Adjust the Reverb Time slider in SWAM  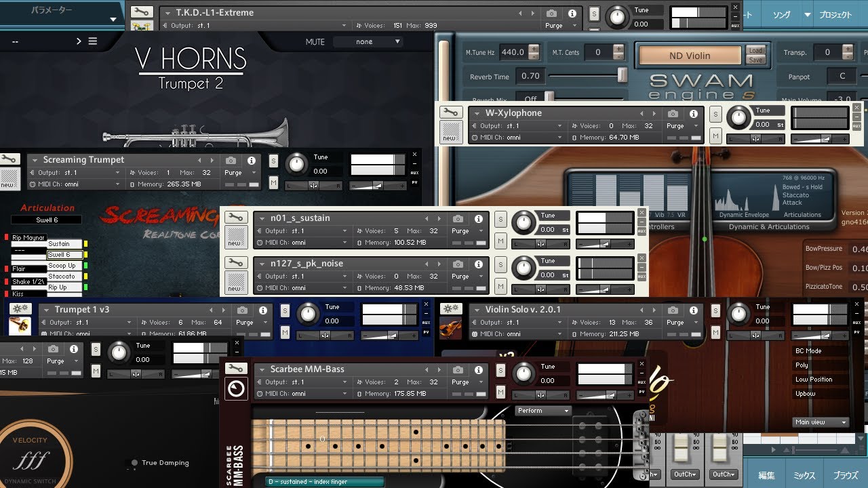point(621,76)
